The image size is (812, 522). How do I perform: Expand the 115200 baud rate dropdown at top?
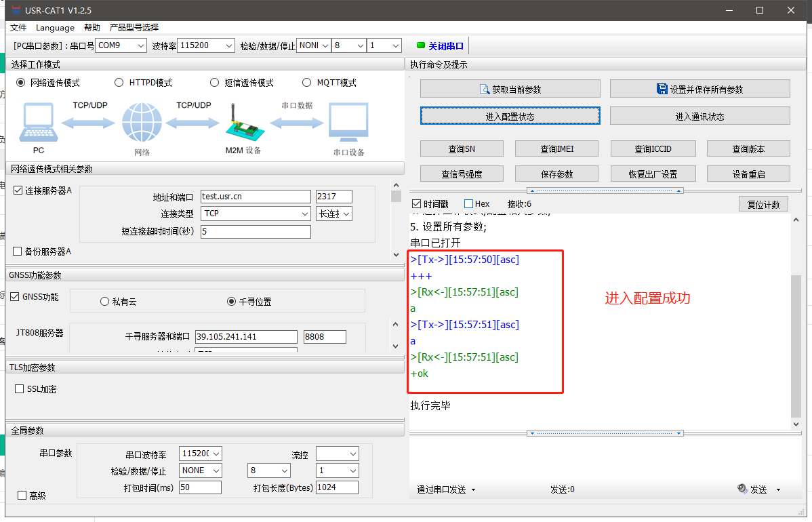pos(202,45)
